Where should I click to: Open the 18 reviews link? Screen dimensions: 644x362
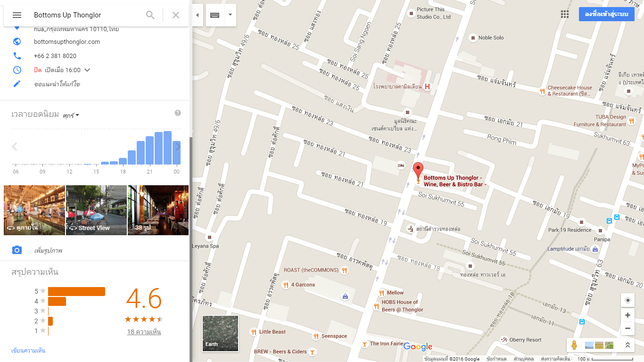click(144, 332)
